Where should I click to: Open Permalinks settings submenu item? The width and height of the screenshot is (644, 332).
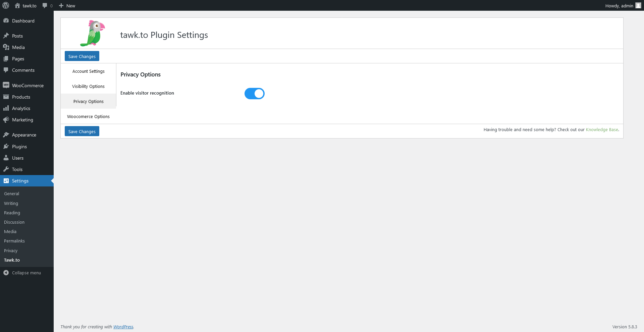(x=14, y=241)
